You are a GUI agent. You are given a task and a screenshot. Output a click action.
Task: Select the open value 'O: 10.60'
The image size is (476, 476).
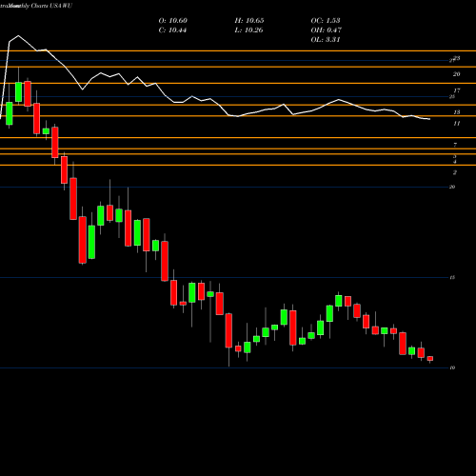click(x=173, y=21)
